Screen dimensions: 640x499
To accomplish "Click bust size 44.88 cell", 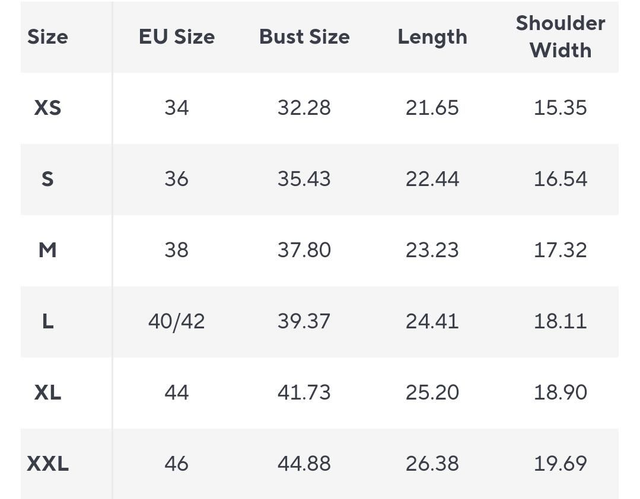I will (x=304, y=464).
